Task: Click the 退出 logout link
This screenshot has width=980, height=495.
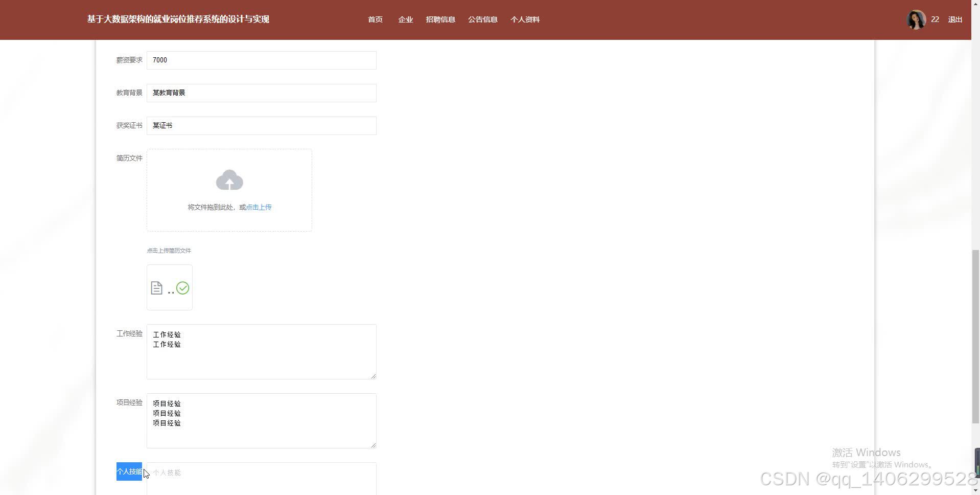Action: (955, 19)
